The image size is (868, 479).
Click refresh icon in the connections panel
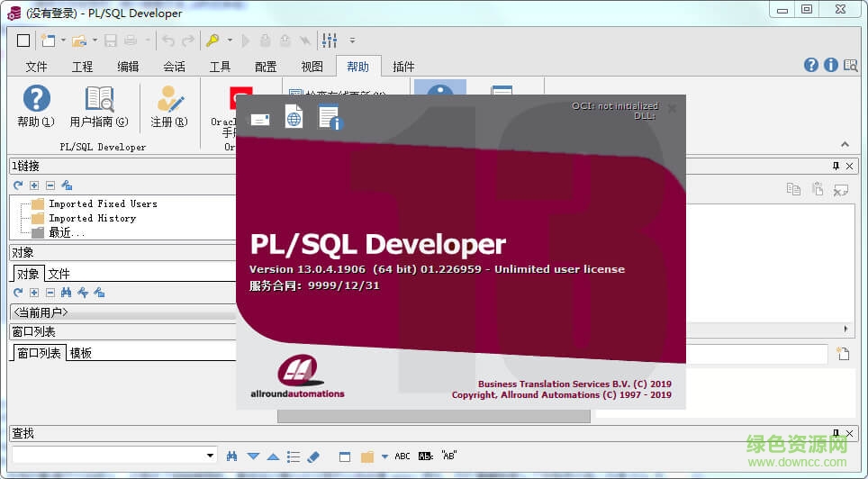pyautogui.click(x=18, y=185)
